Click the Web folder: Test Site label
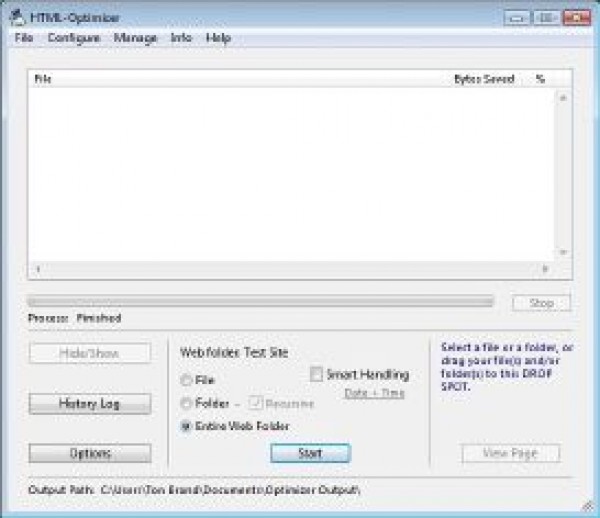 [x=234, y=352]
